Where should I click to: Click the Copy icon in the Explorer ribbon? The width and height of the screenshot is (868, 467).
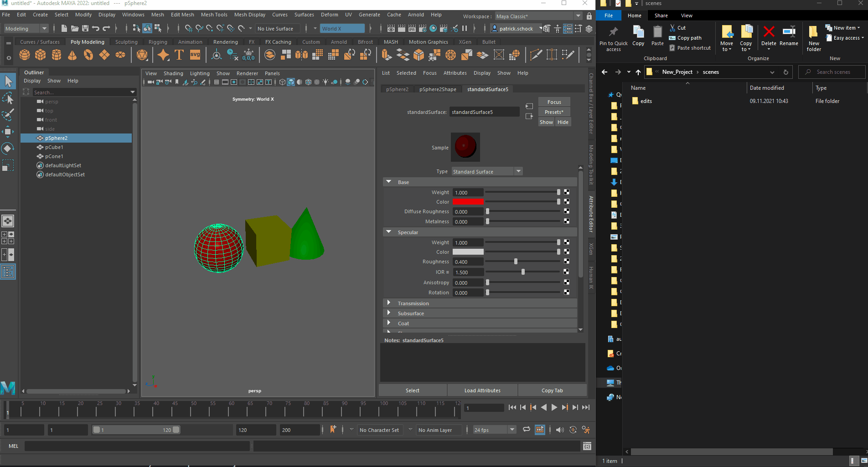638,36
